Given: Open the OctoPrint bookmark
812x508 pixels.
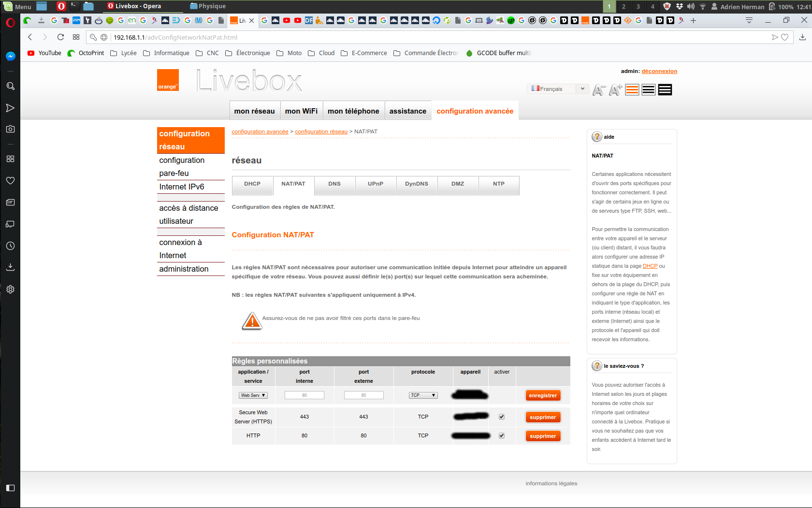Looking at the screenshot, I should pos(86,53).
